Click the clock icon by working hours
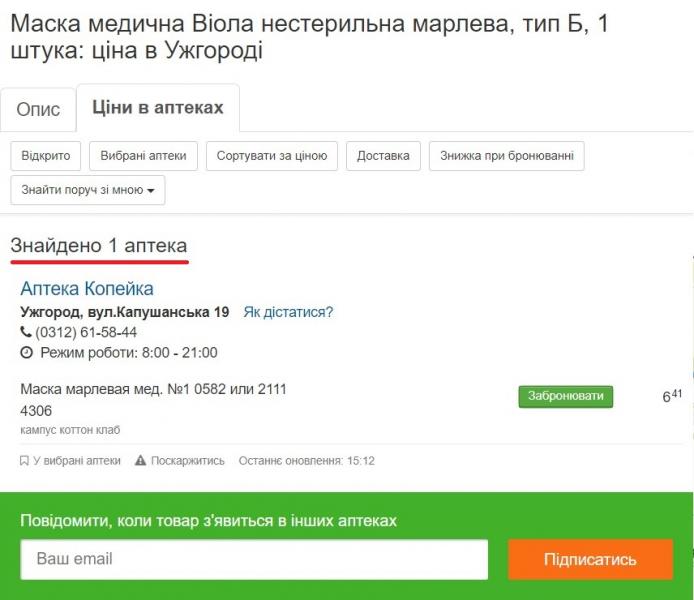694x600 pixels. point(27,352)
